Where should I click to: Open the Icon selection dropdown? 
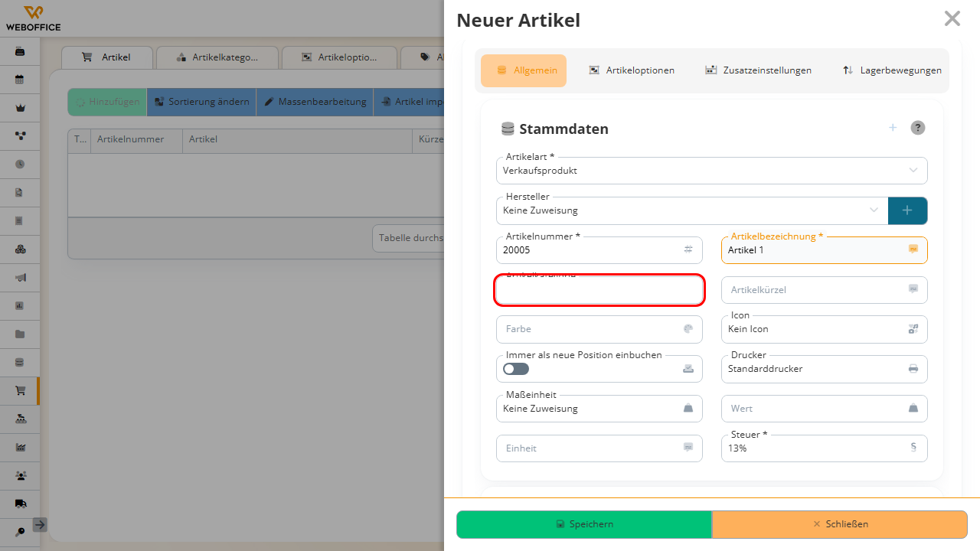pyautogui.click(x=825, y=329)
